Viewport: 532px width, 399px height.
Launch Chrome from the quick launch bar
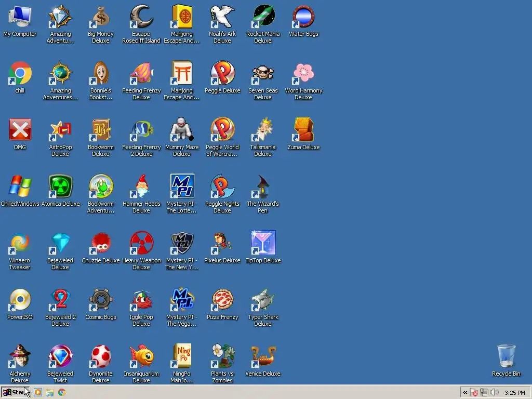pyautogui.click(x=62, y=392)
